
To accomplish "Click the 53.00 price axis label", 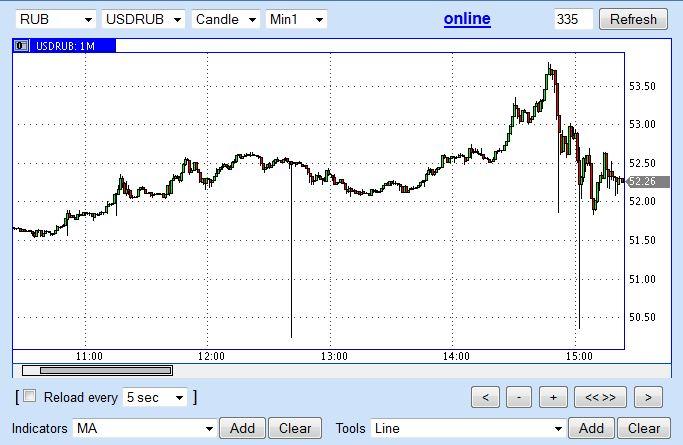I will pos(642,125).
